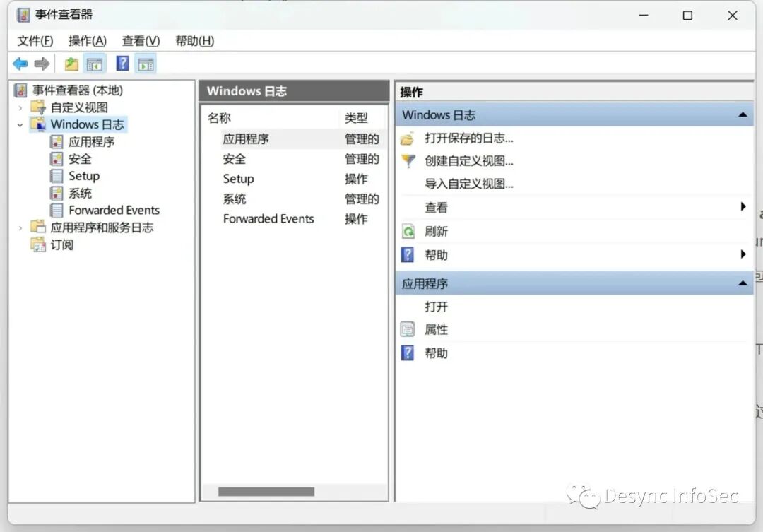
Task: Click the 类型 column header
Action: click(356, 118)
